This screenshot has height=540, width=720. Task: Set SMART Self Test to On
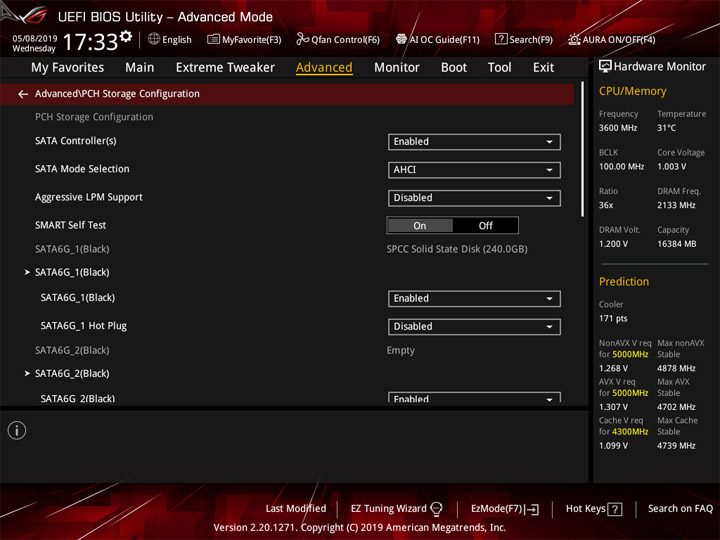pyautogui.click(x=420, y=225)
